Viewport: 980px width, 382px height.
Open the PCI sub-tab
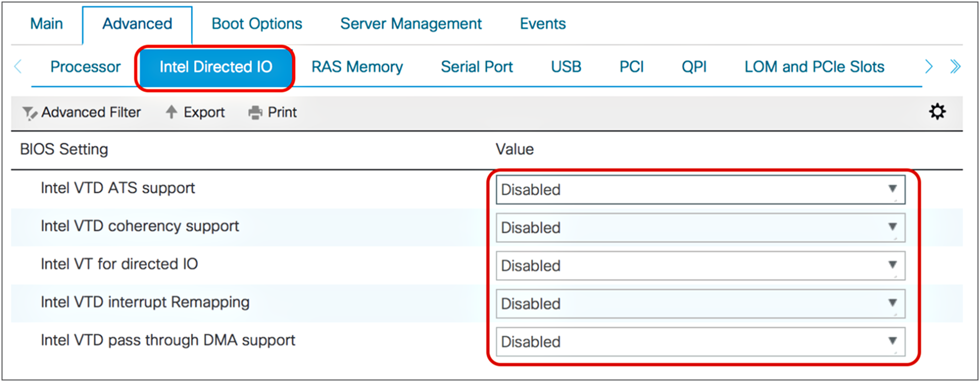(x=632, y=67)
